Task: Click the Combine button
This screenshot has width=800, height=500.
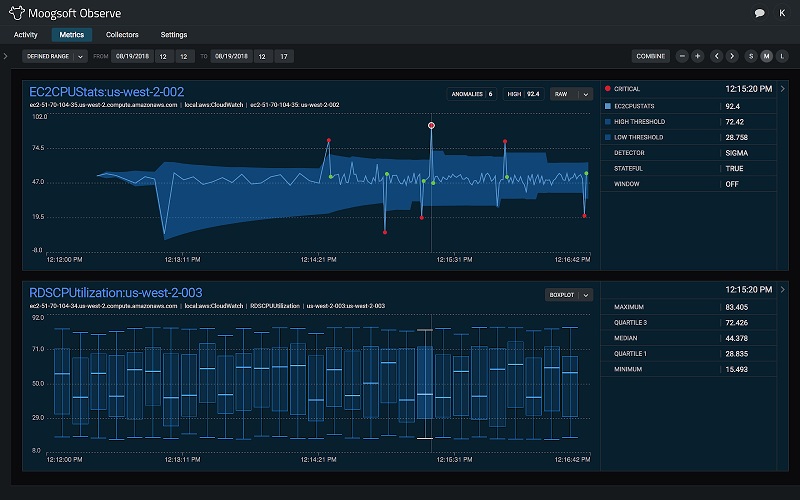Action: (651, 56)
